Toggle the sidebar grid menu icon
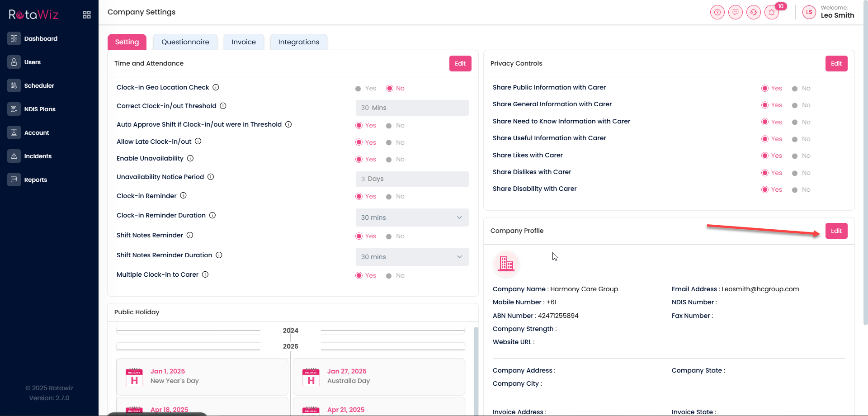This screenshot has height=416, width=868. pos(87,15)
